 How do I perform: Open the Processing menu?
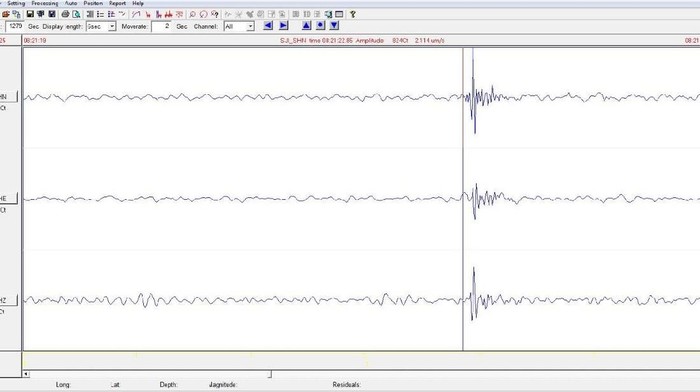[45, 3]
